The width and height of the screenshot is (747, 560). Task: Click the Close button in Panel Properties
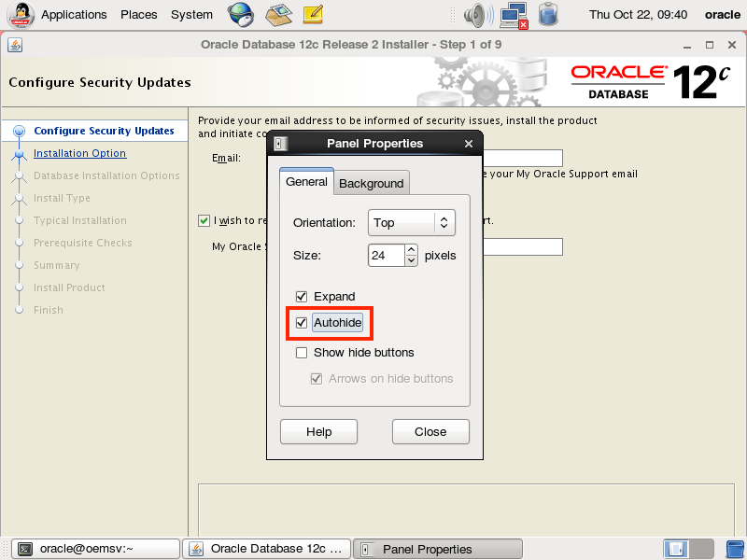[430, 432]
